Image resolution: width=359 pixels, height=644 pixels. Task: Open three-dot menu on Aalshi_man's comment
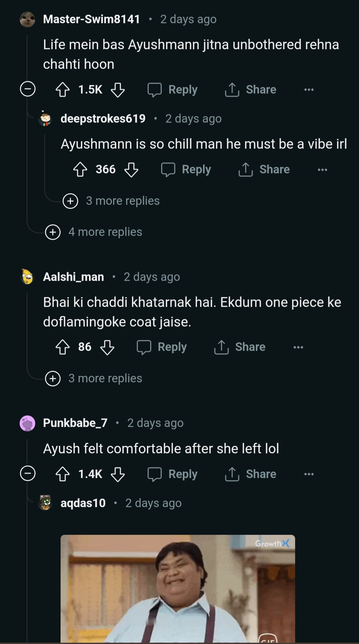[298, 347]
